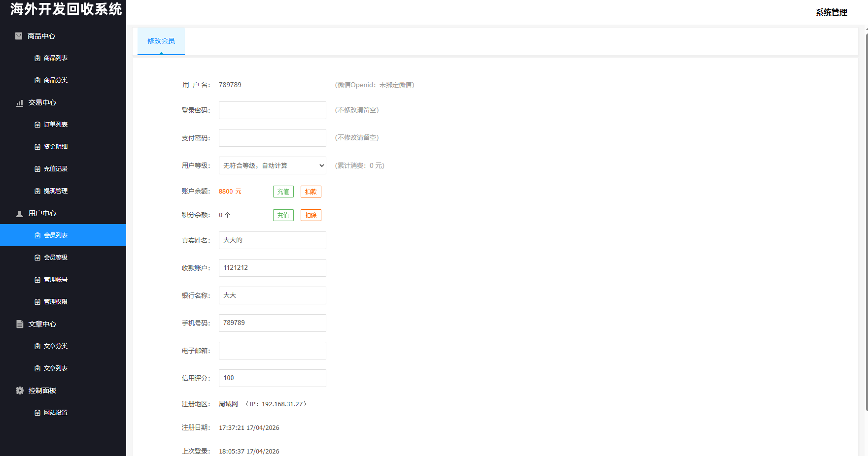868x456 pixels.
Task: Click the icon beside 网站设置
Action: pyautogui.click(x=37, y=412)
